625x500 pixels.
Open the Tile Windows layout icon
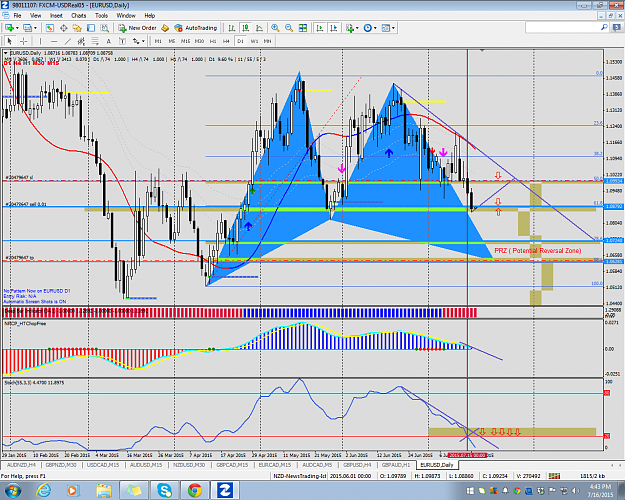point(303,28)
